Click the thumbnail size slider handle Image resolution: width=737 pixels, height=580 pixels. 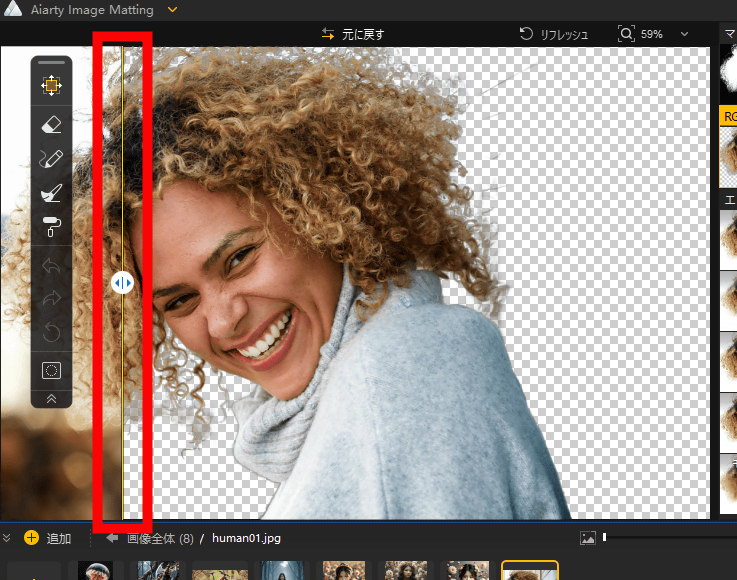click(604, 537)
